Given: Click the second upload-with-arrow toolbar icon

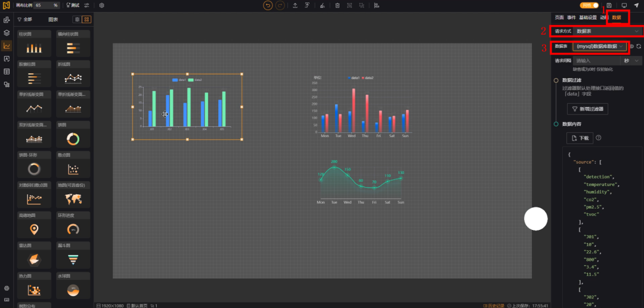Looking at the screenshot, I should pyautogui.click(x=307, y=5).
